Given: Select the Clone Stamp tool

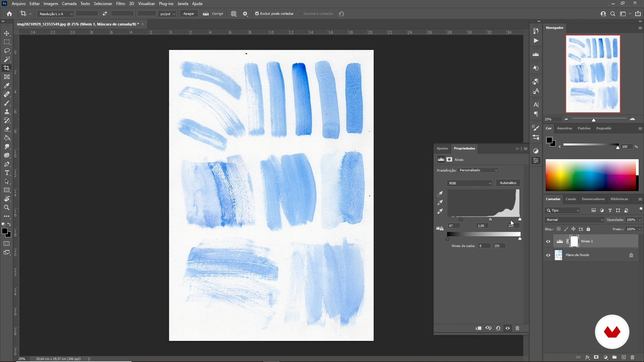Looking at the screenshot, I should point(7,112).
